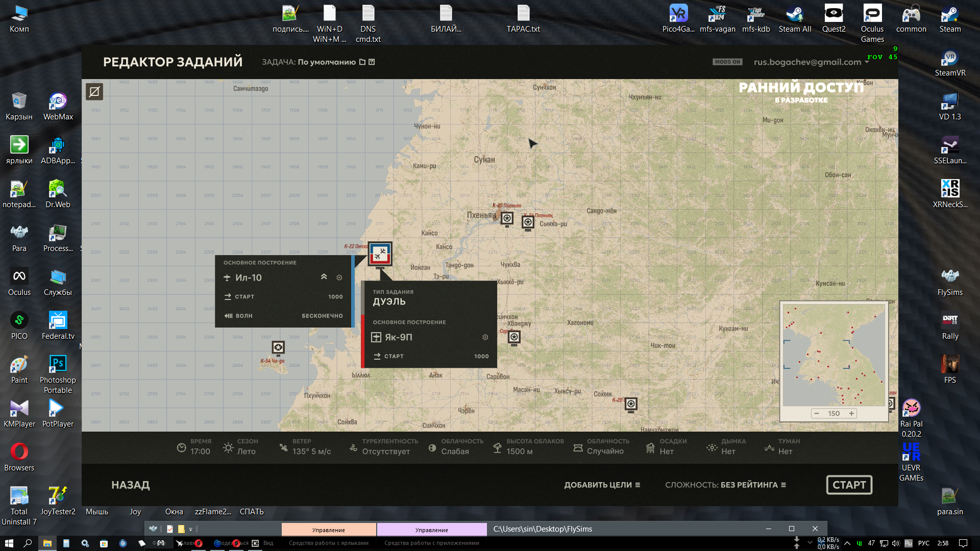Image resolution: width=980 pixels, height=551 pixels.
Task: Expand the account email dropdown arrow
Action: pyautogui.click(x=867, y=62)
